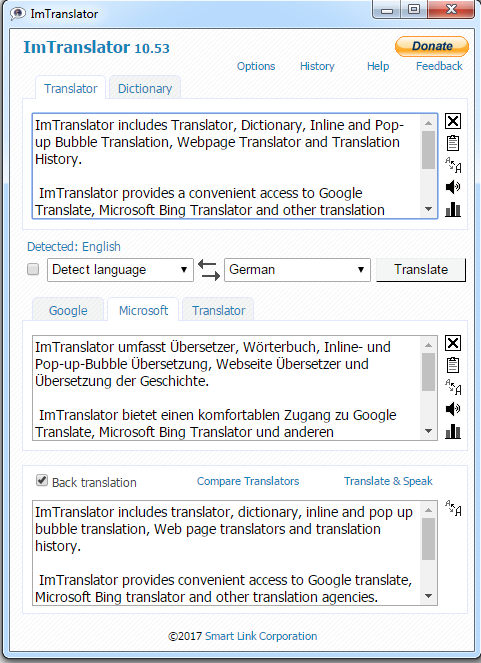Switch to the Dictionary tab
This screenshot has width=481, height=663.
[145, 88]
